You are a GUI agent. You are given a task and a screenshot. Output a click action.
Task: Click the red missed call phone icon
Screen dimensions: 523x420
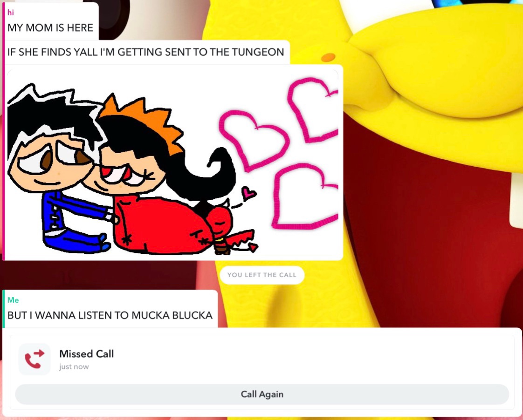click(x=34, y=359)
